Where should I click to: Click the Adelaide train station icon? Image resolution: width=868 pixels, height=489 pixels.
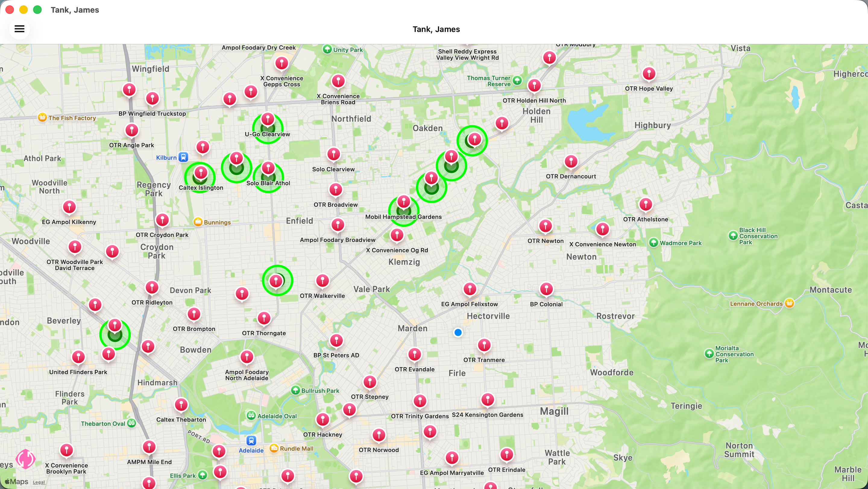coord(251,440)
